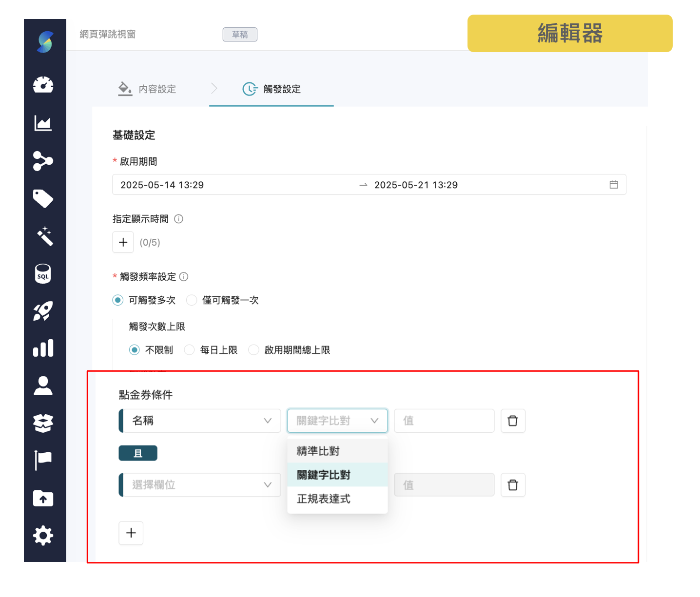This screenshot has width=700, height=597.
Task: Select the analytics chart icon in sidebar
Action: [x=43, y=123]
